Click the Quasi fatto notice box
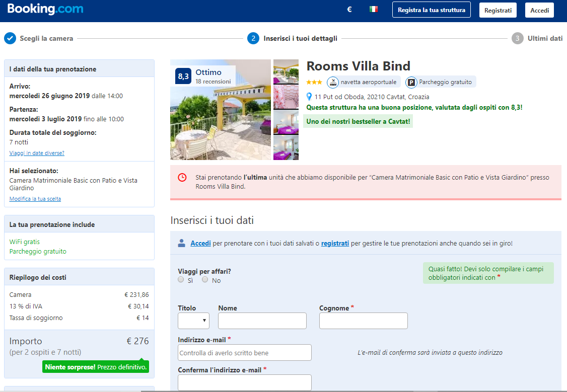The image size is (567, 392). 488,273
